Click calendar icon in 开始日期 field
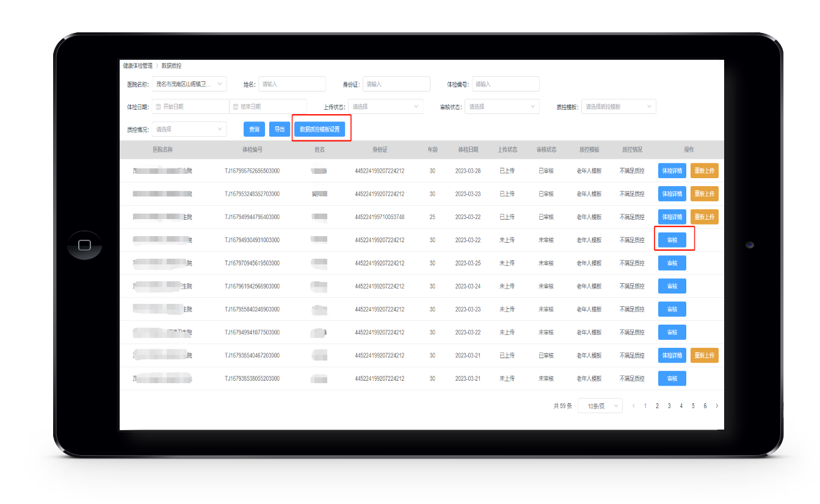The width and height of the screenshot is (820, 504). coord(159,107)
